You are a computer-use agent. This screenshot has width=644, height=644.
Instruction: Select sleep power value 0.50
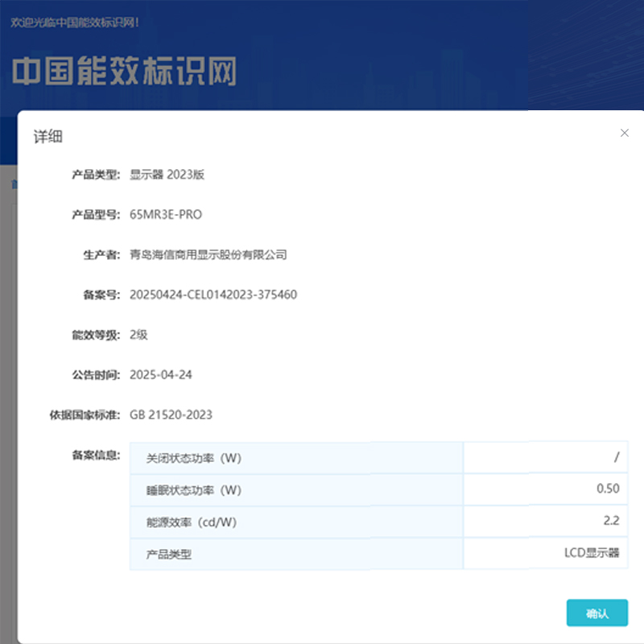click(x=608, y=489)
